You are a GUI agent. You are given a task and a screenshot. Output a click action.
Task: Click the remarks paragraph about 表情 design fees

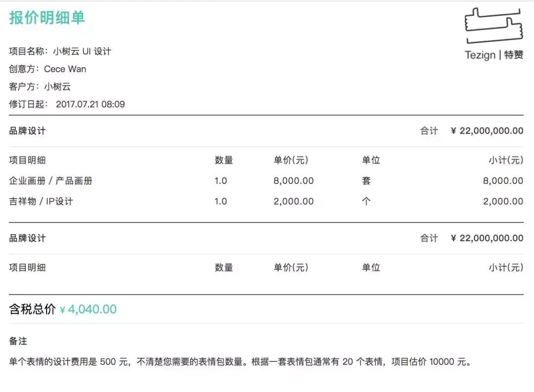(x=240, y=362)
